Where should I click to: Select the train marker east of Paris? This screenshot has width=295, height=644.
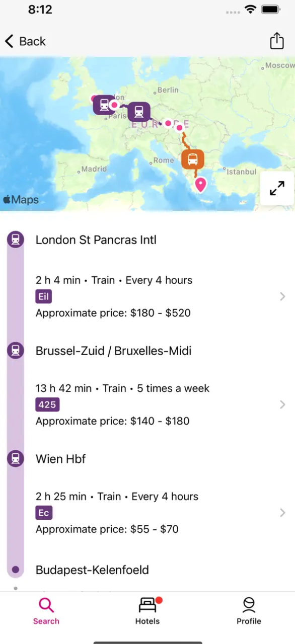(138, 112)
